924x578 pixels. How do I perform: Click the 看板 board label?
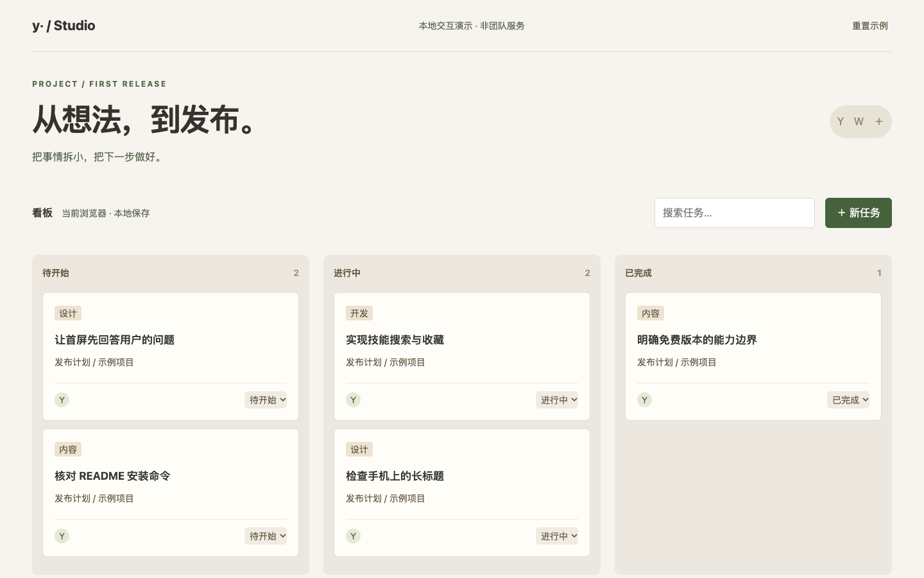pyautogui.click(x=42, y=213)
